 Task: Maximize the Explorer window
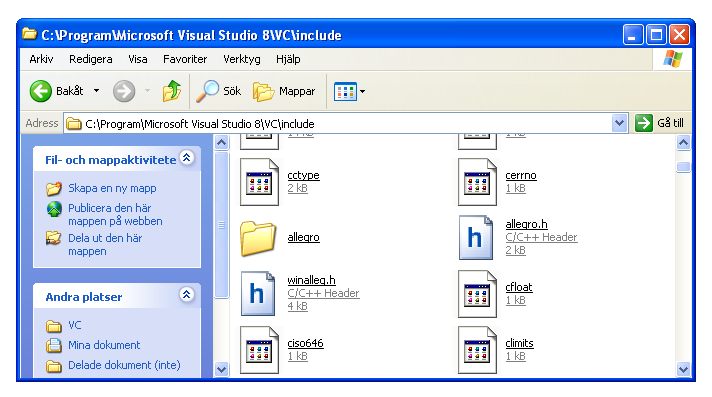coord(656,35)
